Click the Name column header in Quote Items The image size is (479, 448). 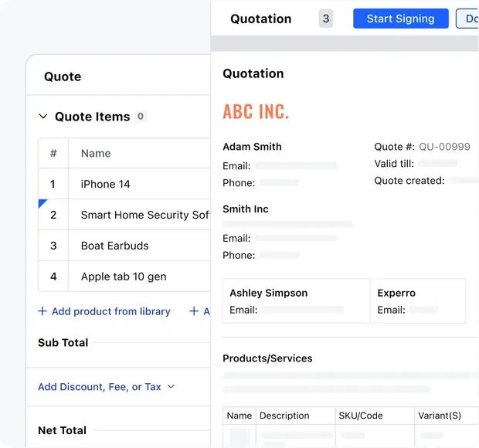coord(96,153)
